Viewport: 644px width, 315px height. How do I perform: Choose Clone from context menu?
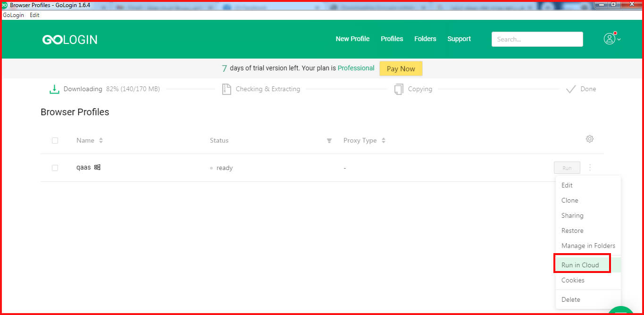(588, 200)
